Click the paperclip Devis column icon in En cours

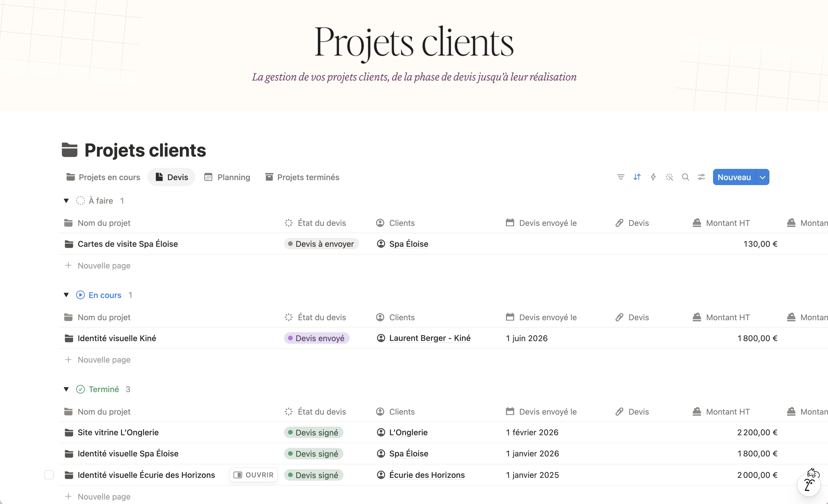pos(619,317)
